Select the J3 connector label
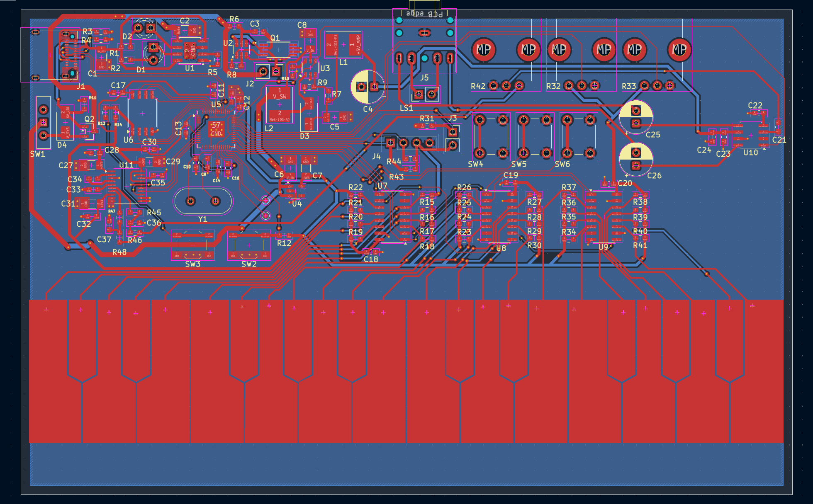 453,118
